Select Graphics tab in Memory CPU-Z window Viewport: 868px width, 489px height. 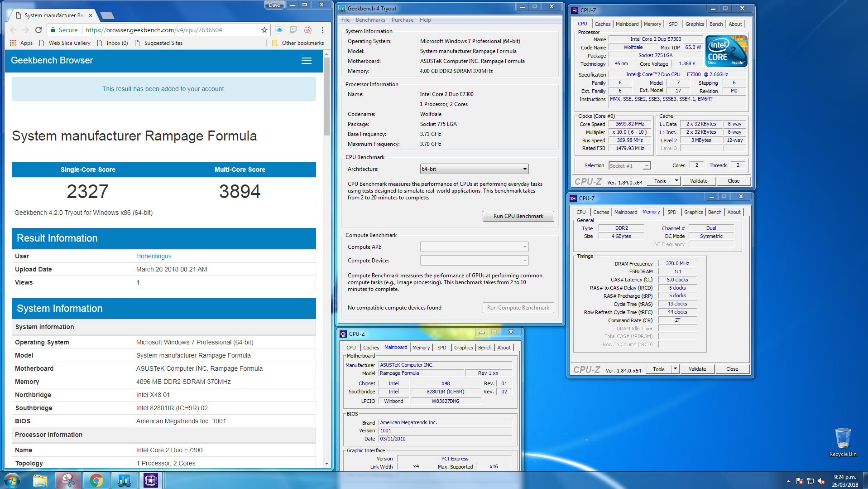694,212
